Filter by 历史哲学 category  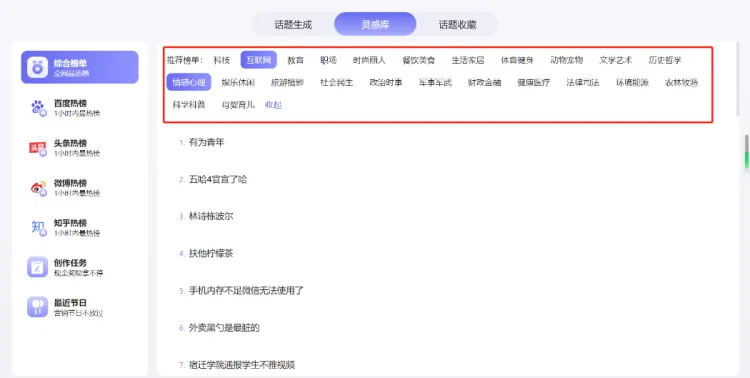(665, 60)
